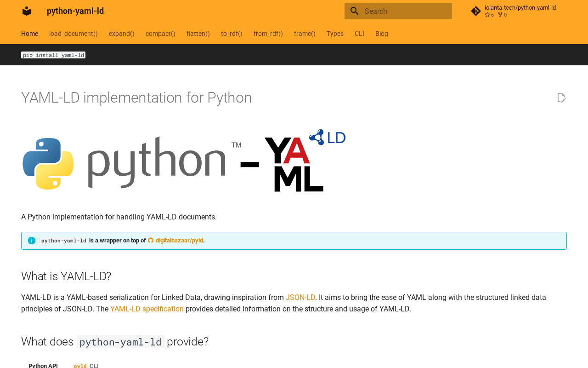
Task: Select the Python API content tab
Action: [x=43, y=365]
